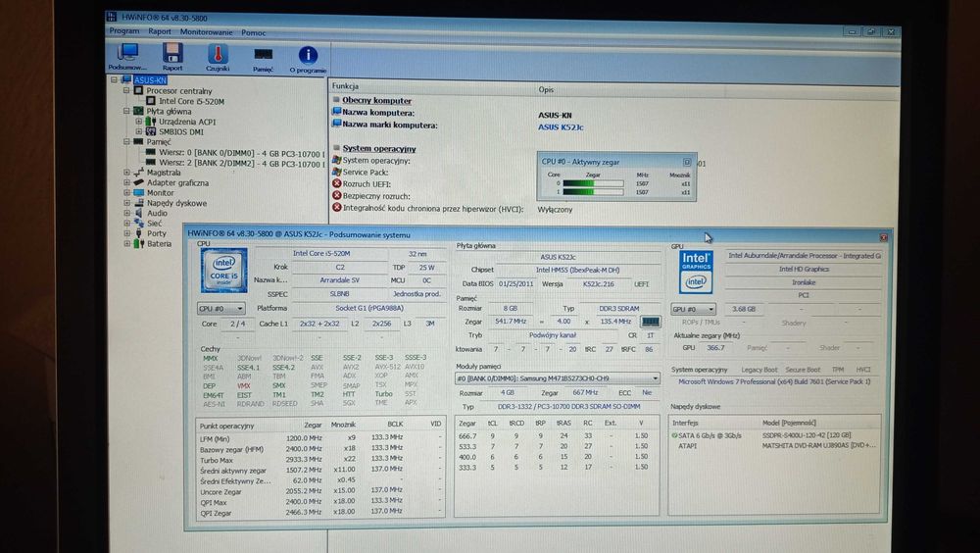Expand the Magistrala node
This screenshot has height=553, width=980.
coord(126,172)
